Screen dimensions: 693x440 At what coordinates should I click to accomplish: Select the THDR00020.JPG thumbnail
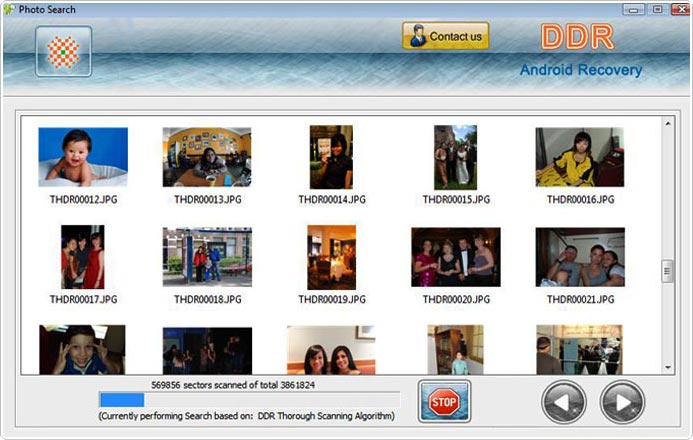point(456,257)
